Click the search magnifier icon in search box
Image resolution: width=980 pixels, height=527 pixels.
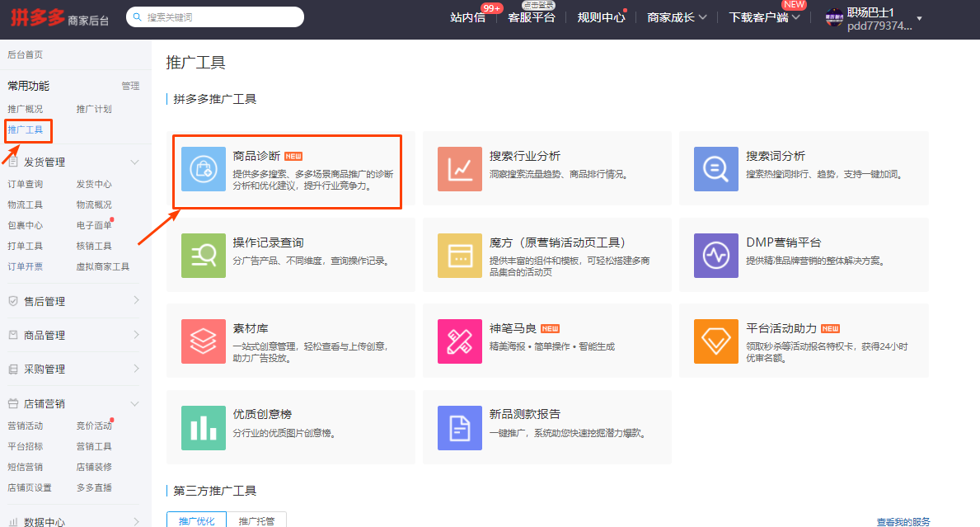[x=138, y=16]
